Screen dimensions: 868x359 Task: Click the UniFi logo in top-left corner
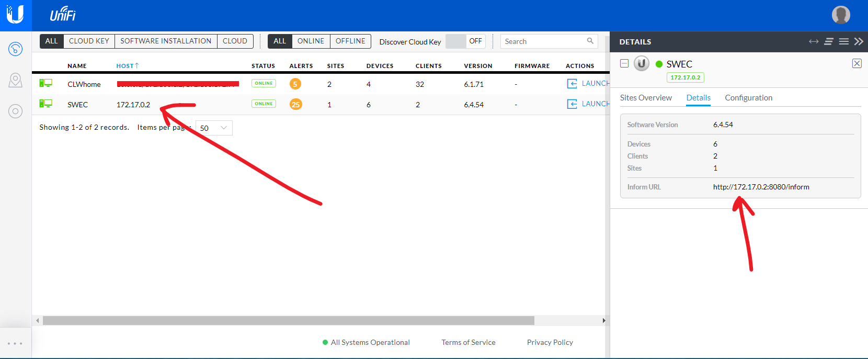coord(16,15)
